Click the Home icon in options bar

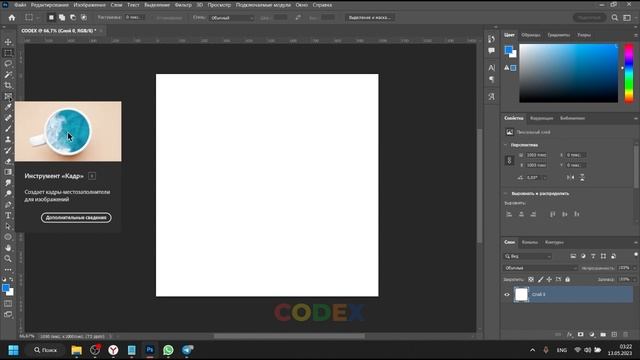point(12,18)
